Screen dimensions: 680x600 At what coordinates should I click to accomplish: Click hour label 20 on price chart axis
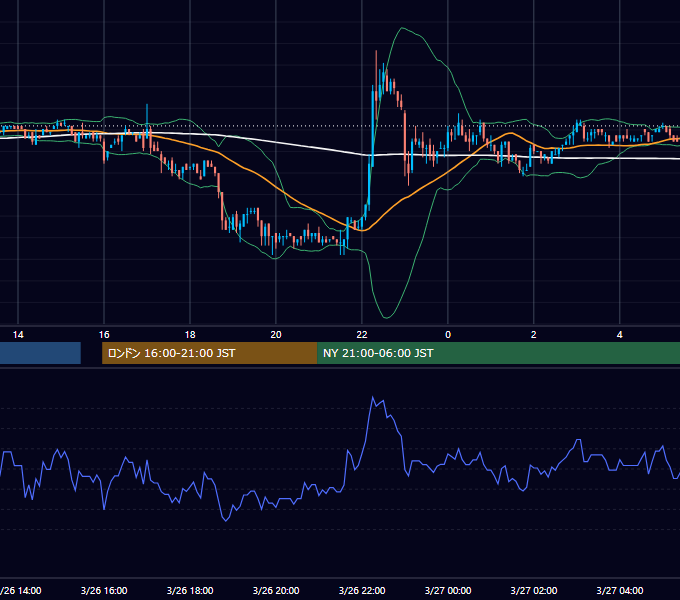(276, 335)
